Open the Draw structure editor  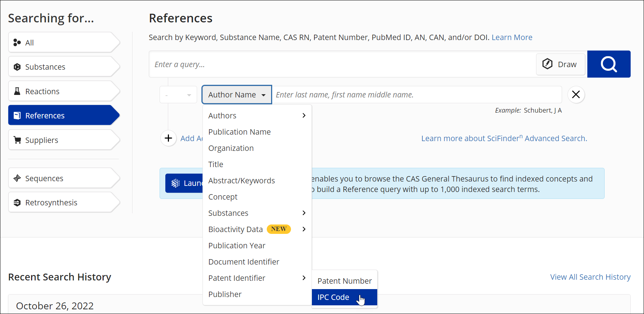[561, 64]
